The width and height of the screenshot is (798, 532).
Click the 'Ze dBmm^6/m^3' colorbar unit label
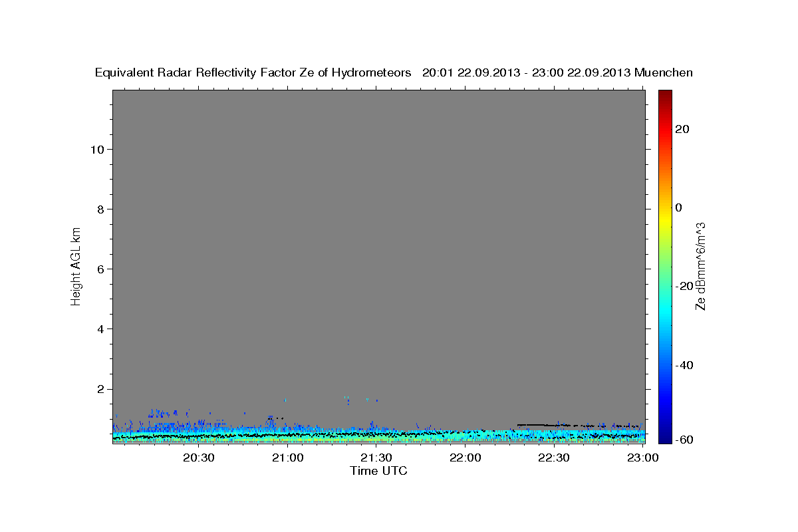coord(700,266)
